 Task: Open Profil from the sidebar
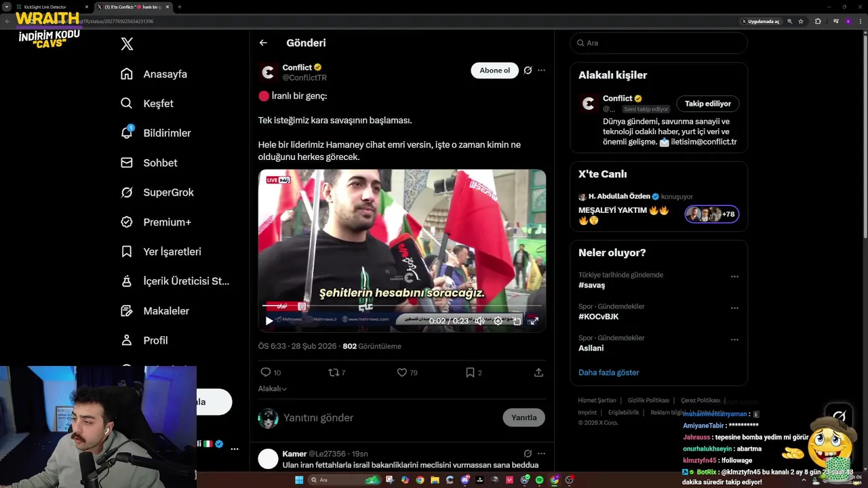pyautogui.click(x=144, y=340)
